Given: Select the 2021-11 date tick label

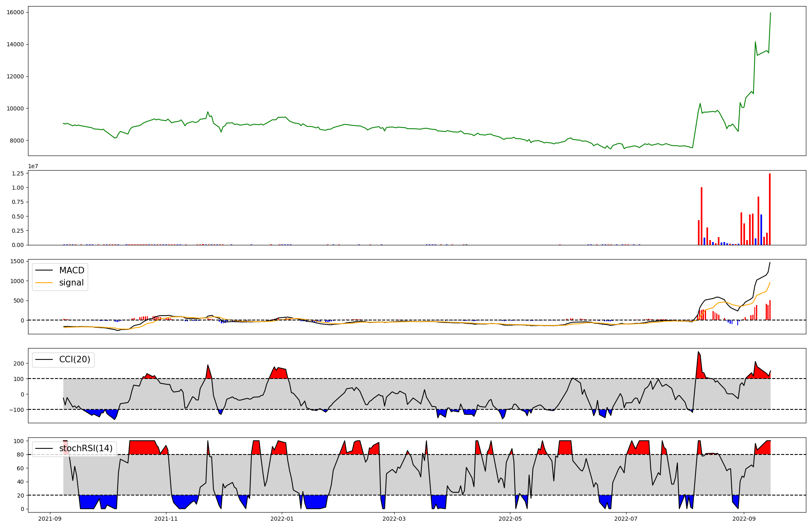Looking at the screenshot, I should pyautogui.click(x=166, y=519).
